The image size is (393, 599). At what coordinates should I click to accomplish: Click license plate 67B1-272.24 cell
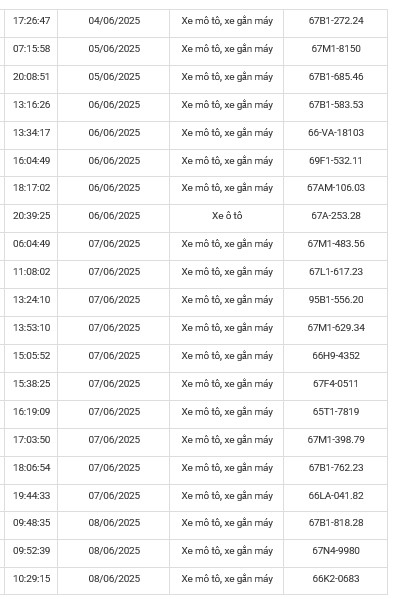(336, 21)
